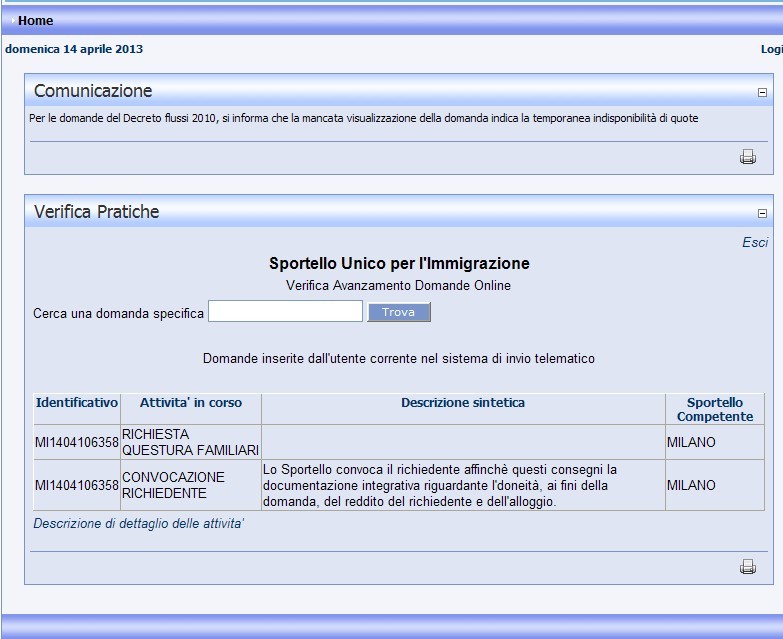
Task: Click the Sportello Competente column header
Action: pos(715,409)
